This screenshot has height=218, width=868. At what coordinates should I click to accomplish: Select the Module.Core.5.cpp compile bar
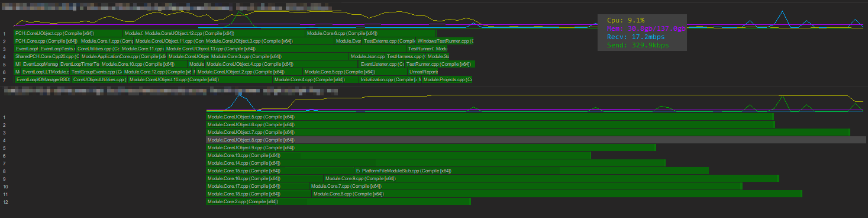355,72
